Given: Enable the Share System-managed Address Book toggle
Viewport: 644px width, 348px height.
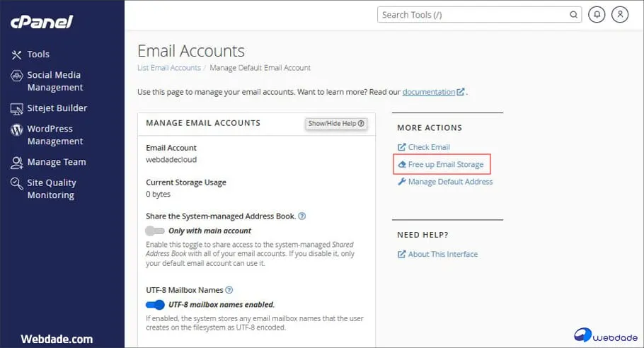Looking at the screenshot, I should pos(154,231).
